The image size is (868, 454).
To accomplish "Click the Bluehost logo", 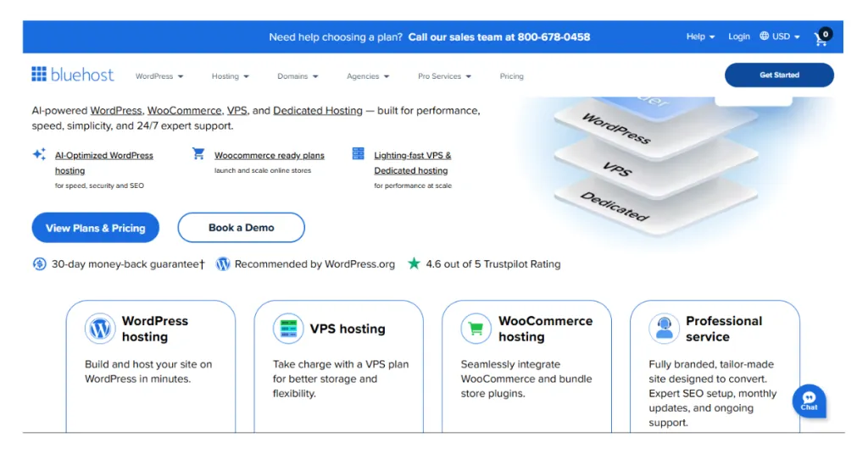I will pyautogui.click(x=73, y=75).
